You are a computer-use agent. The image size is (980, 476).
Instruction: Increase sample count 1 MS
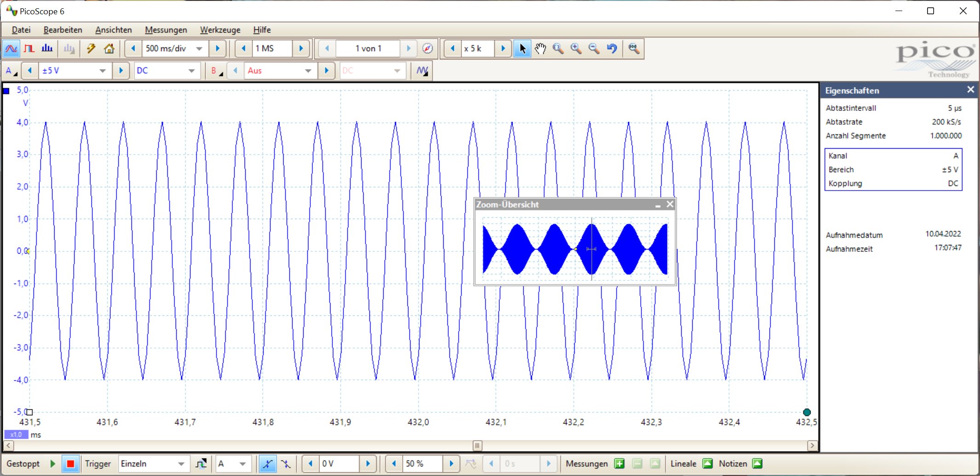coord(301,48)
